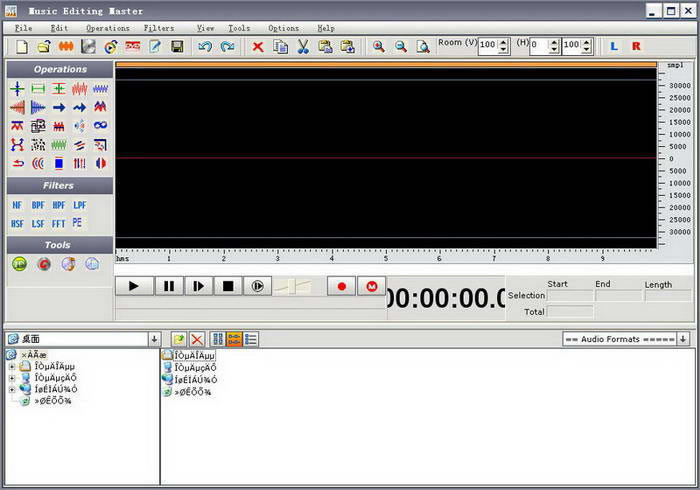The image size is (700, 490).
Task: Switch file browser to the highlighted orange view mode
Action: coord(234,340)
